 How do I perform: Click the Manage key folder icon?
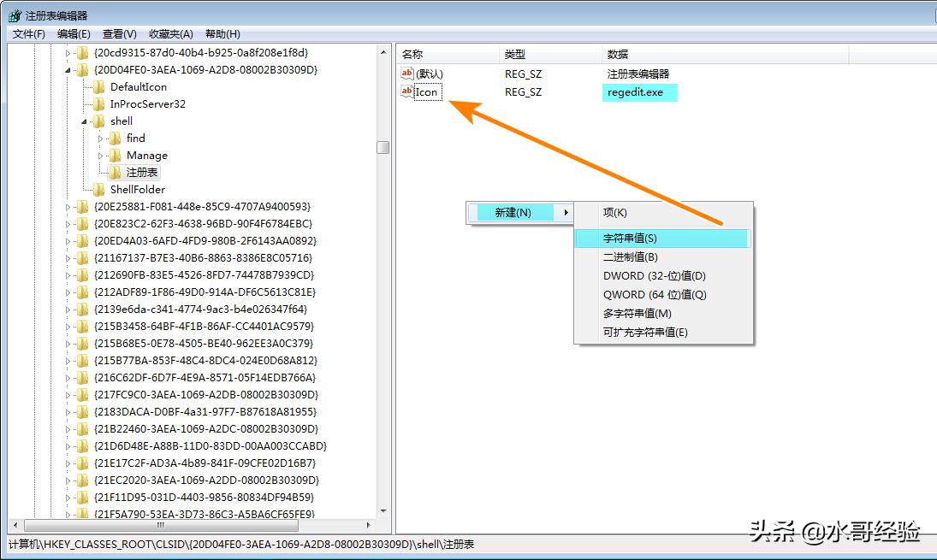tap(116, 155)
